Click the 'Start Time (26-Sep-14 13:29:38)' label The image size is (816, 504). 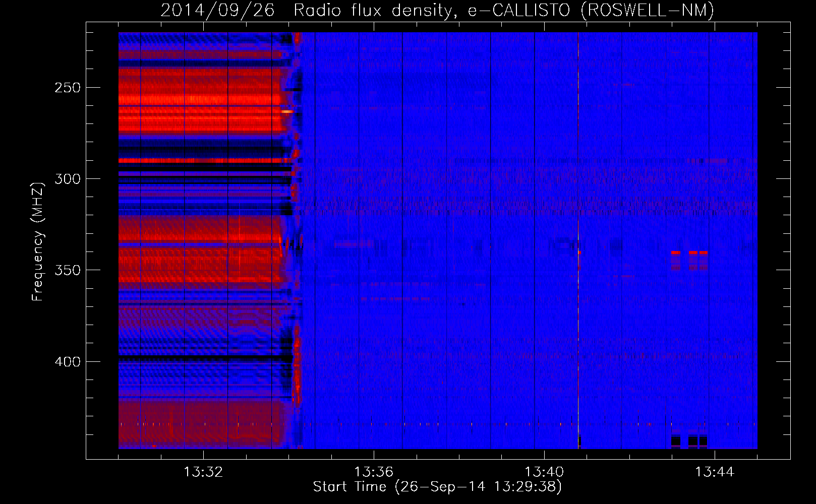437,487
